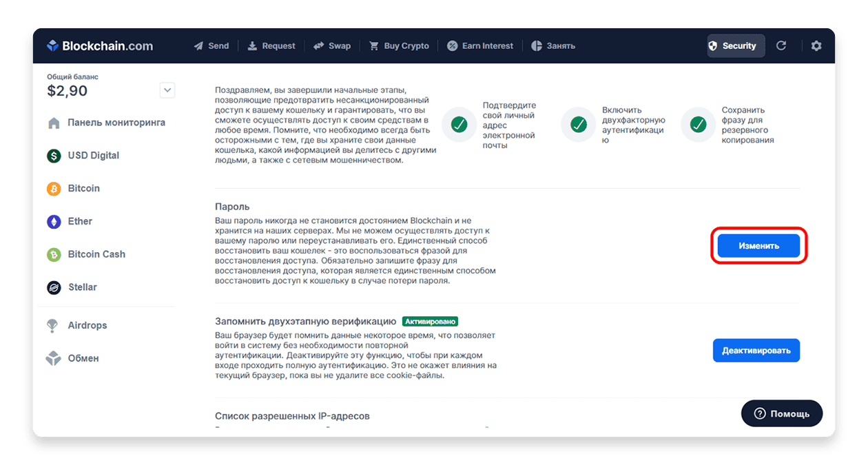
Task: Click the Обмен cube icon
Action: tap(53, 359)
